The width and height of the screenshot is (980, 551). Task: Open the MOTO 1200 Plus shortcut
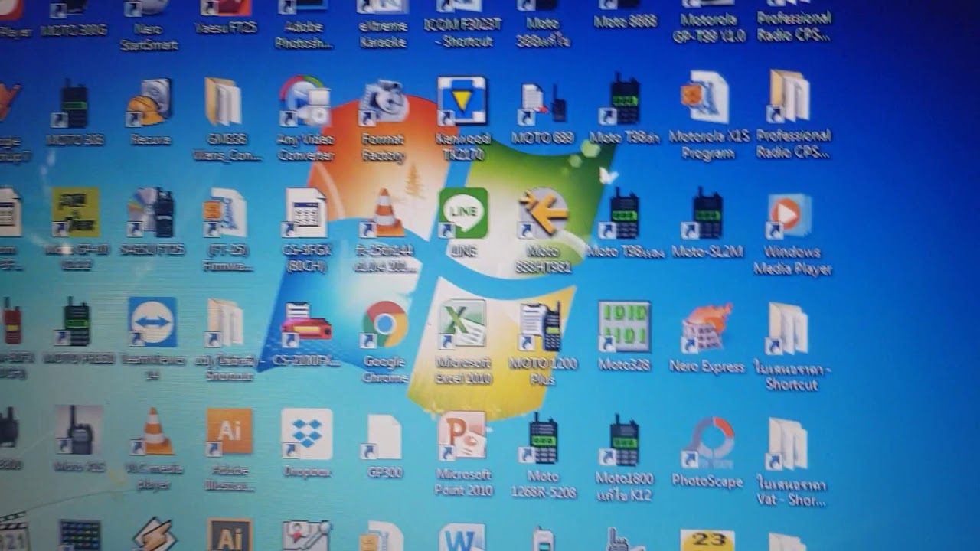[x=541, y=327]
